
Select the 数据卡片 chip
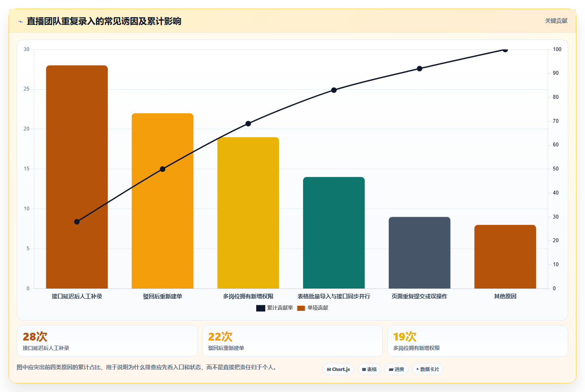coord(427,369)
